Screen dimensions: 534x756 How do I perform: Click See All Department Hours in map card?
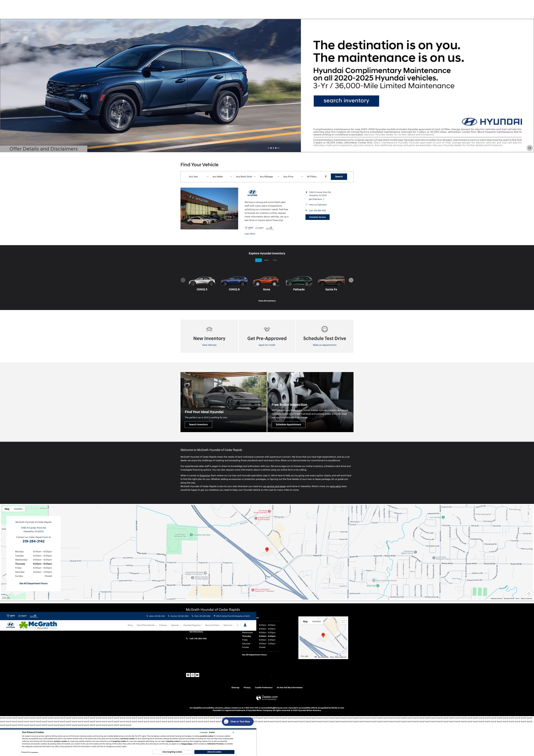point(33,583)
